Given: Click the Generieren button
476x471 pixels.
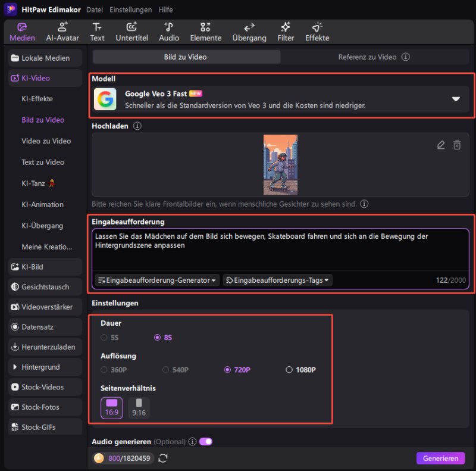Looking at the screenshot, I should (440, 458).
